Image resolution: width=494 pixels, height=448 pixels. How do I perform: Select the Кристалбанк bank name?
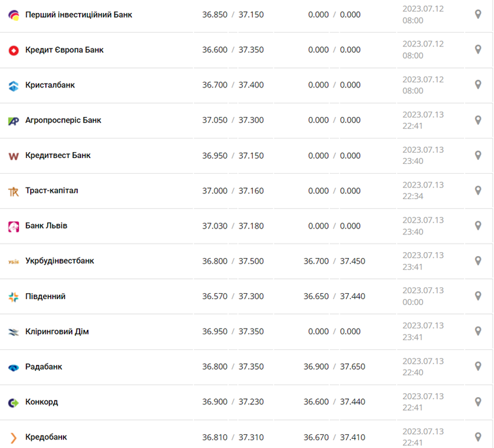pyautogui.click(x=50, y=85)
